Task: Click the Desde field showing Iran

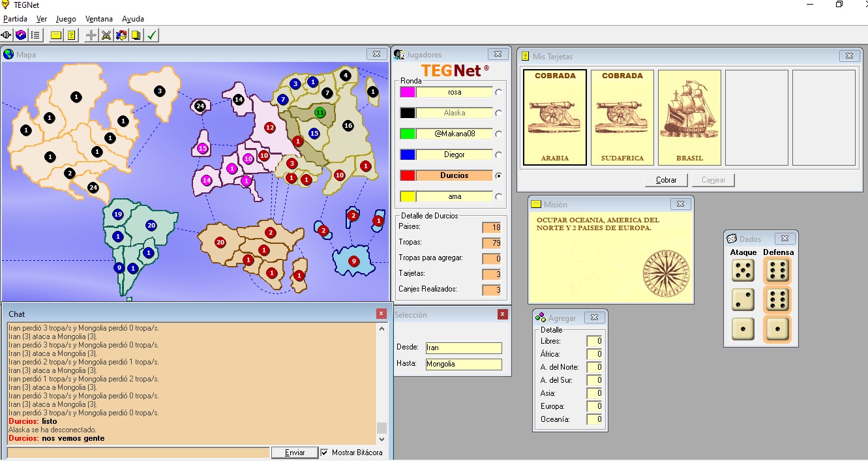Action: [x=464, y=348]
